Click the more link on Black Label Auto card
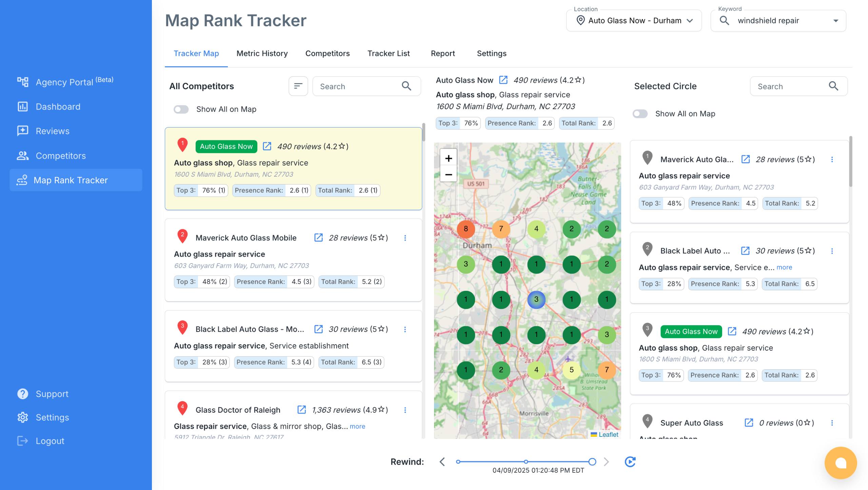 click(784, 267)
